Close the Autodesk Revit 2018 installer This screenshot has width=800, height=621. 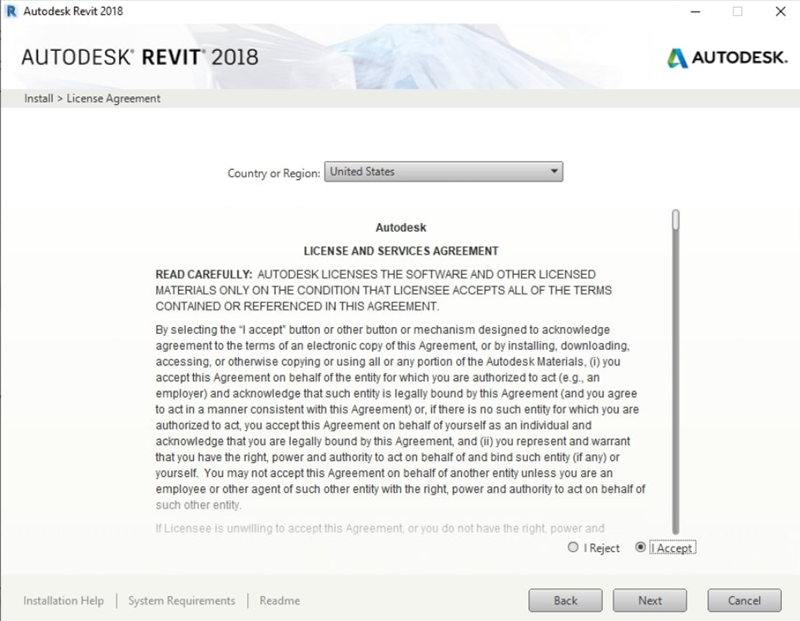pyautogui.click(x=779, y=12)
